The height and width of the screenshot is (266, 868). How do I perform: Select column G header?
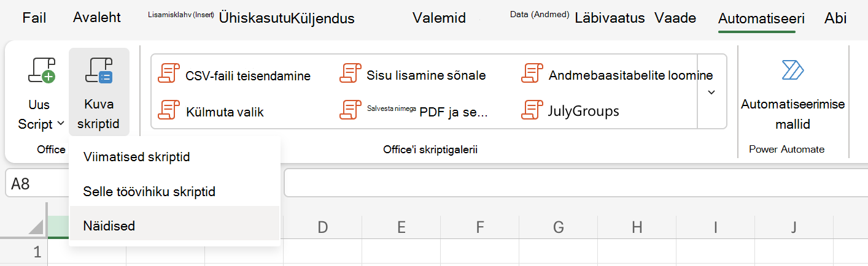559,227
